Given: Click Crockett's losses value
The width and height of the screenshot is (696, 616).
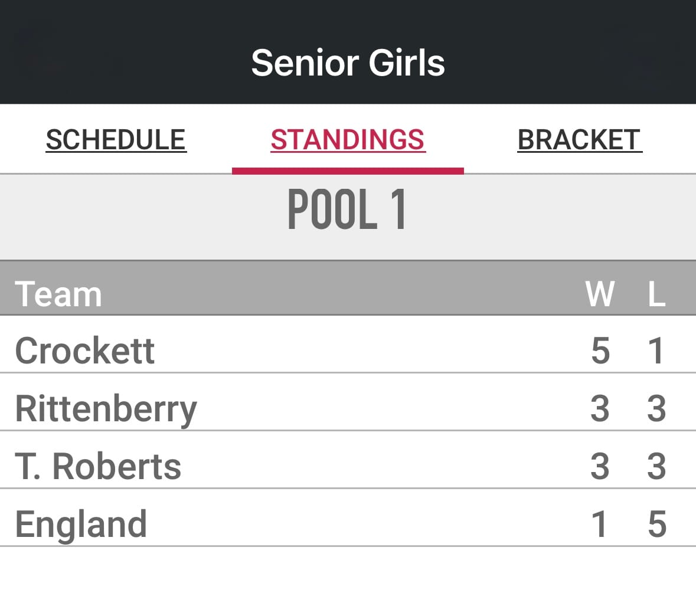Looking at the screenshot, I should (656, 350).
